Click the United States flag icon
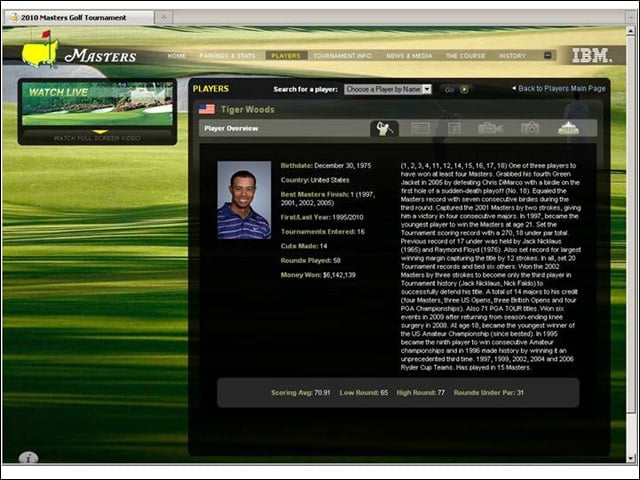Image resolution: width=640 pixels, height=480 pixels. pos(207,109)
